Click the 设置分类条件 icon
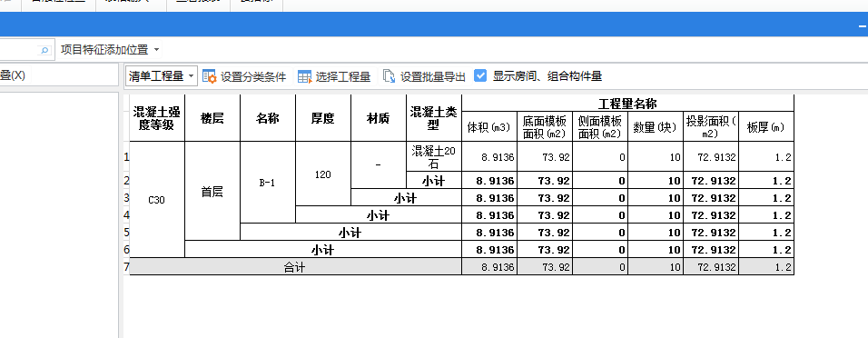The height and width of the screenshot is (338, 868). (209, 76)
